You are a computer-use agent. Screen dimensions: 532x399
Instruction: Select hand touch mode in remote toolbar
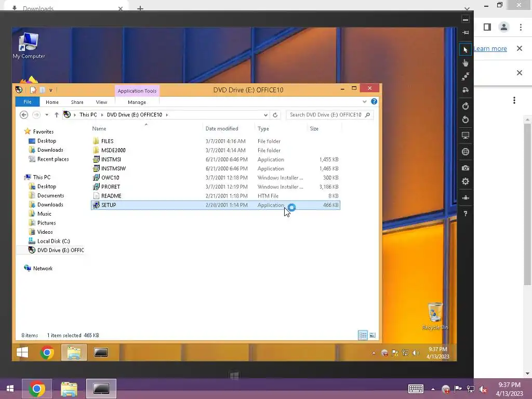[465, 63]
